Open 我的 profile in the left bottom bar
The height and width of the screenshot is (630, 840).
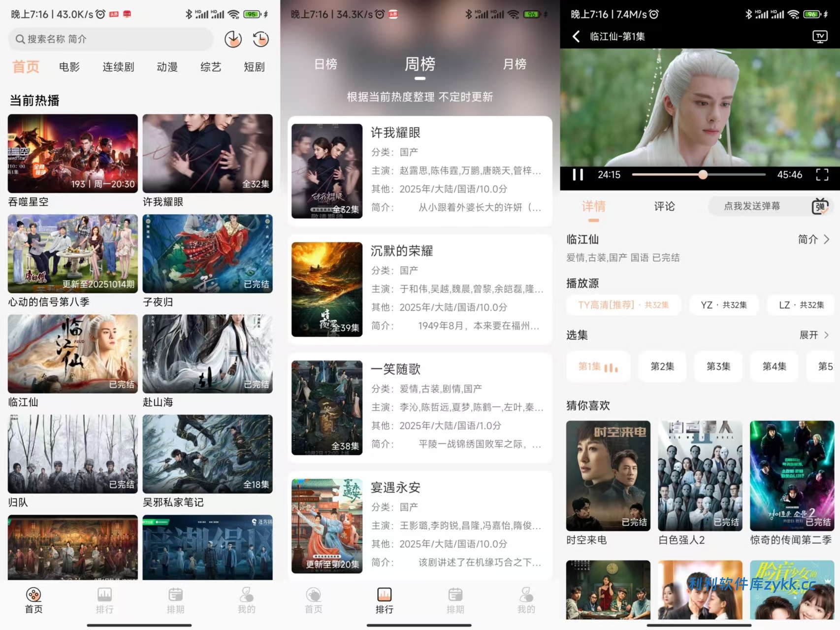pyautogui.click(x=246, y=600)
